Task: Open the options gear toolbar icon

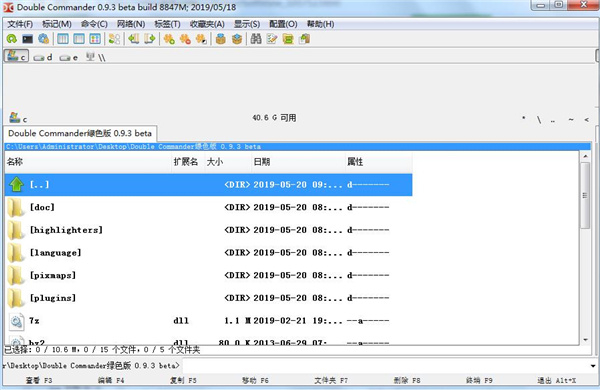Action: tap(44, 39)
